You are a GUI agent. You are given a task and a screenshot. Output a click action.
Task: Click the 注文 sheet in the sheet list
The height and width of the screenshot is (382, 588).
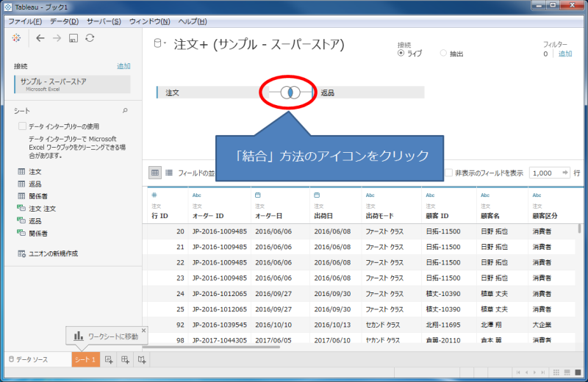click(x=35, y=172)
